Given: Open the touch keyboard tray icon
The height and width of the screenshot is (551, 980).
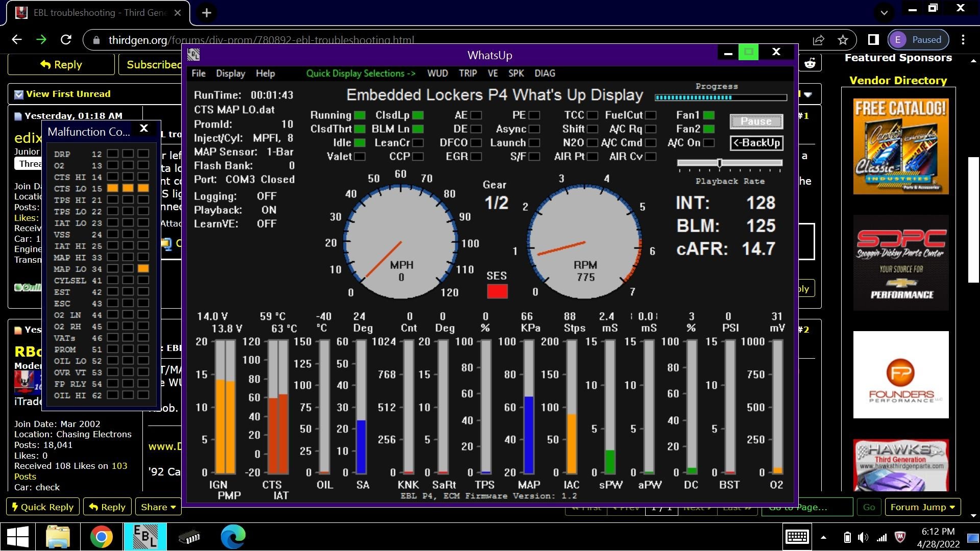Looking at the screenshot, I should (797, 537).
